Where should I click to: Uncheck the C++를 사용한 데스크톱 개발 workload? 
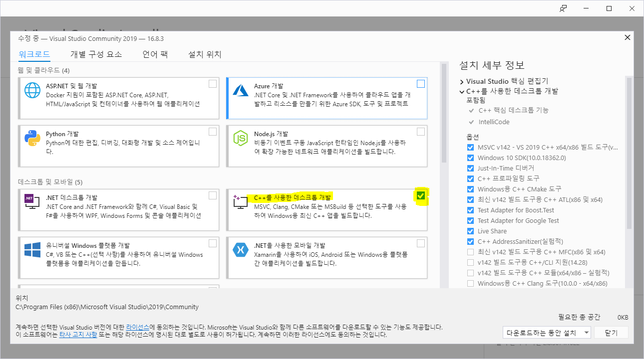421,195
